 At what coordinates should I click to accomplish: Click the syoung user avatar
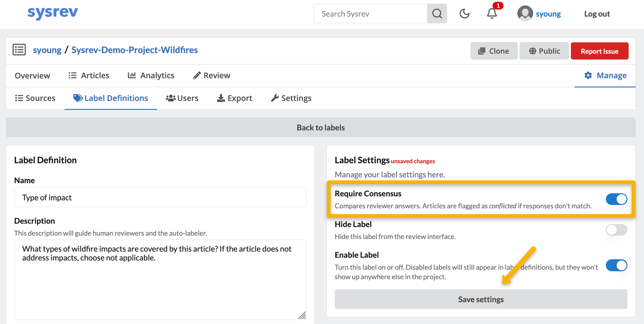pos(525,14)
